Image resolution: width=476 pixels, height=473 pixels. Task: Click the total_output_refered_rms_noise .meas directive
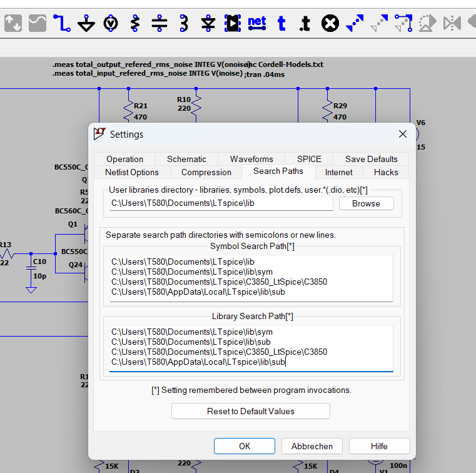(151, 64)
